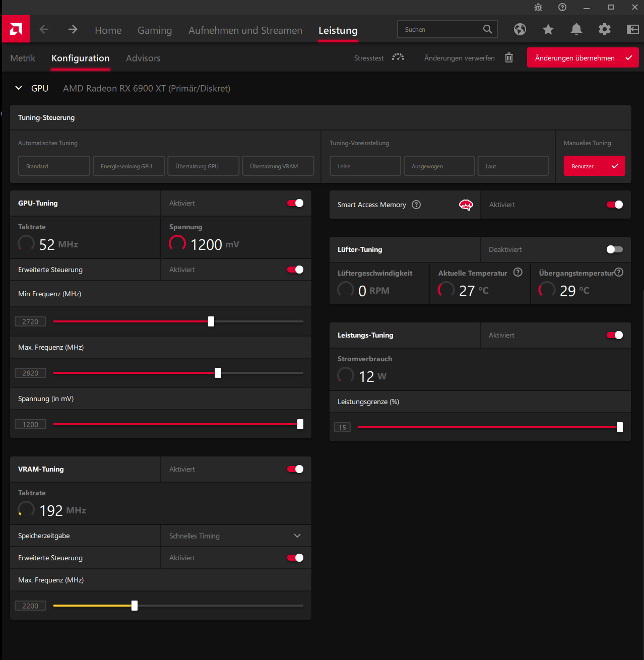Open the Gaming tab
The width and height of the screenshot is (644, 660).
[x=155, y=30]
